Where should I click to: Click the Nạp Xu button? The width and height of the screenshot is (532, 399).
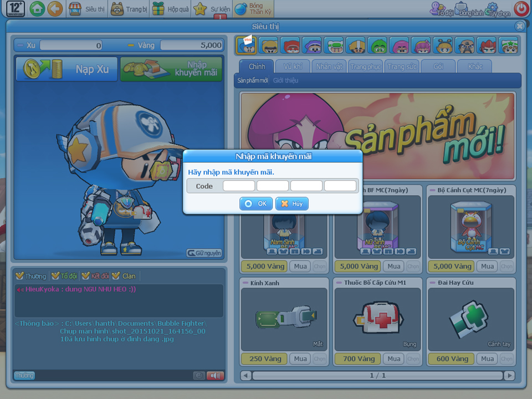click(67, 69)
